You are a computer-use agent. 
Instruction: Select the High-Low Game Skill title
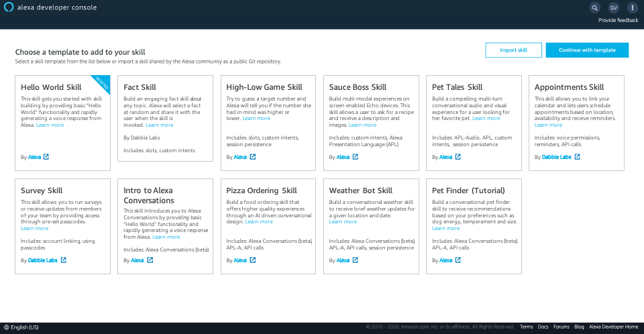click(264, 87)
